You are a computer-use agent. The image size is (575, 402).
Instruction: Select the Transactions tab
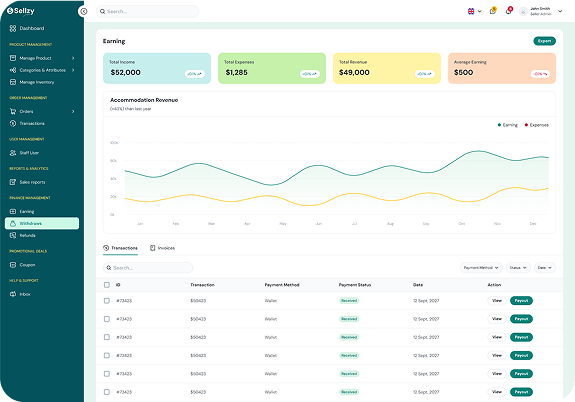pyautogui.click(x=120, y=248)
